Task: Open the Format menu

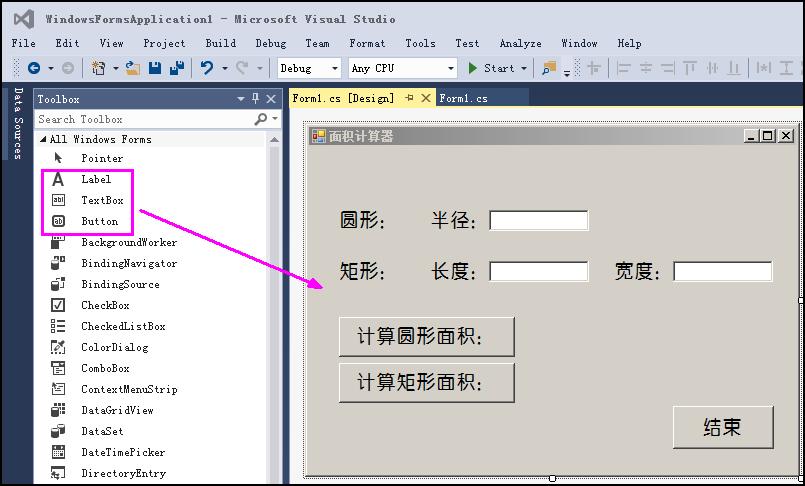Action: pos(367,43)
